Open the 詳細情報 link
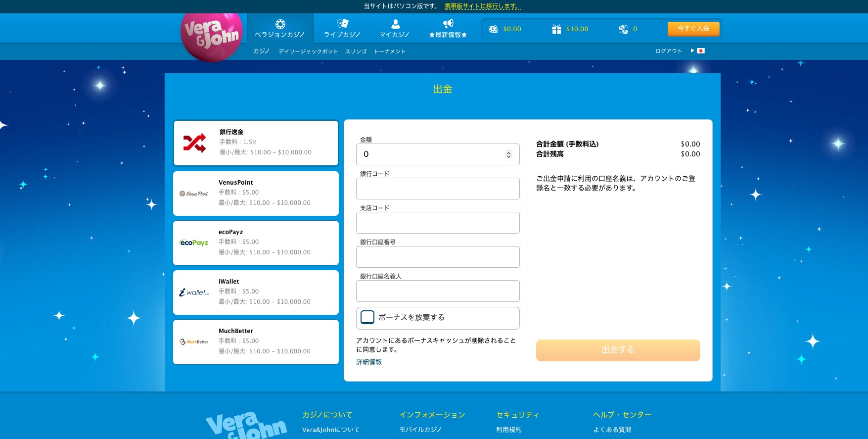The image size is (868, 439). click(369, 362)
